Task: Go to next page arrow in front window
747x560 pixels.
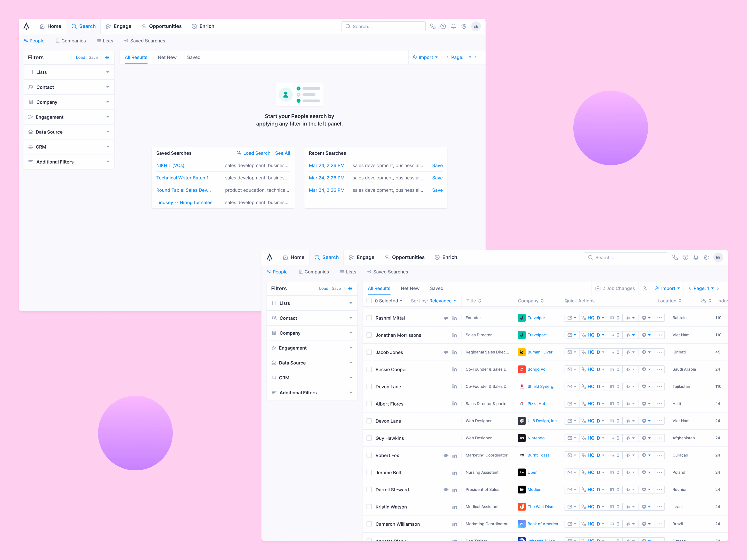Action: [x=718, y=288]
